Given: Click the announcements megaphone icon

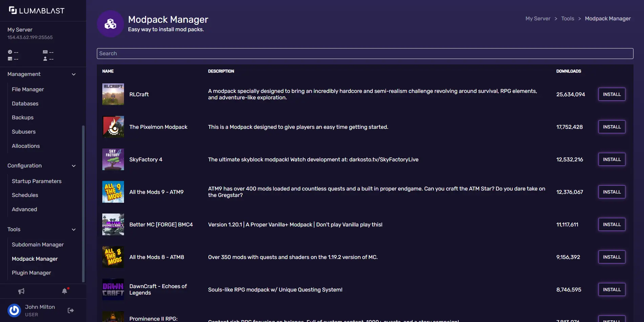Looking at the screenshot, I should [21, 291].
